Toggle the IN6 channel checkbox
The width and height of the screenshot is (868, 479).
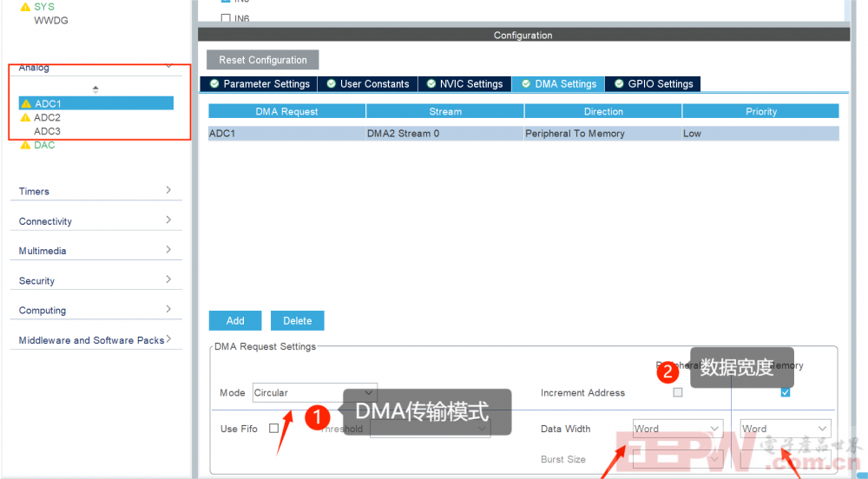coord(226,18)
